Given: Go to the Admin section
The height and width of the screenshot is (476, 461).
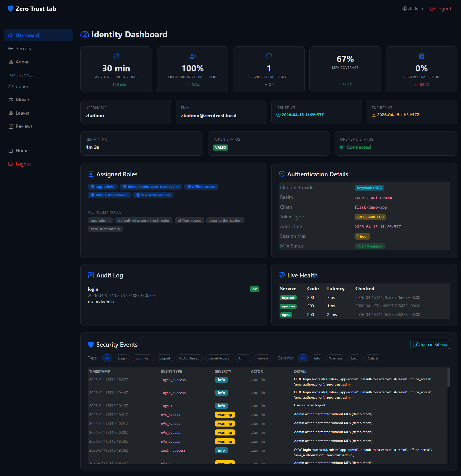Looking at the screenshot, I should [x=38, y=62].
